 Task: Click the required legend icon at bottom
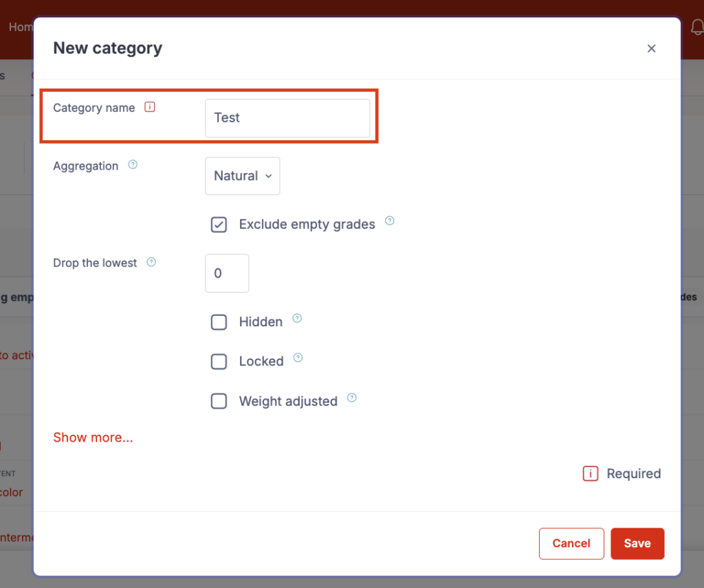pyautogui.click(x=591, y=474)
